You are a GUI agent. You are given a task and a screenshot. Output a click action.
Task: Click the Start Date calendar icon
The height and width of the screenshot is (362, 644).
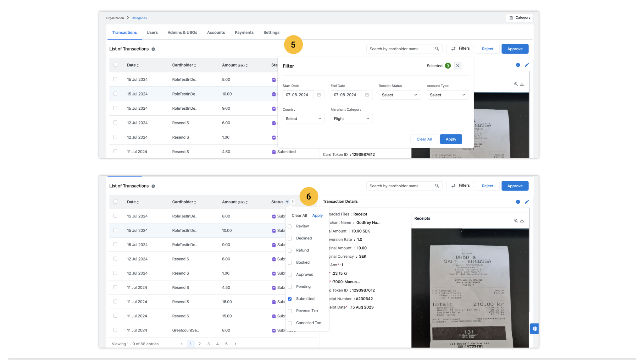(x=319, y=95)
